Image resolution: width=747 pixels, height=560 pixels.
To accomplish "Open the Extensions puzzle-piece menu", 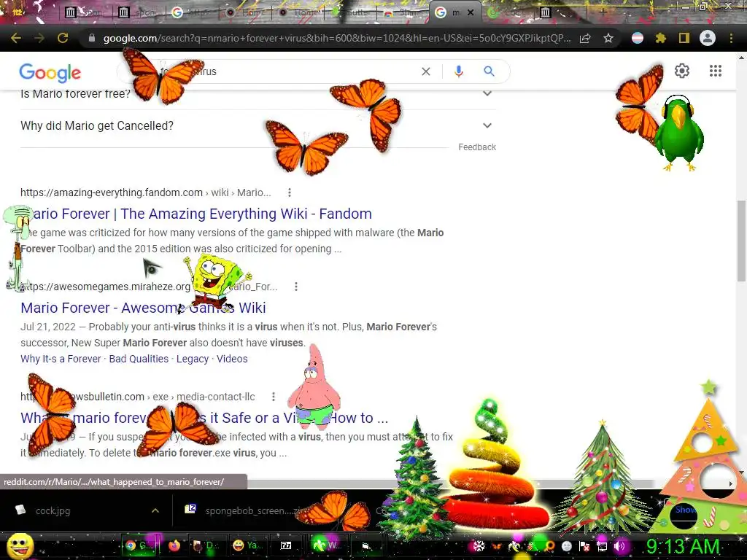I will [661, 38].
